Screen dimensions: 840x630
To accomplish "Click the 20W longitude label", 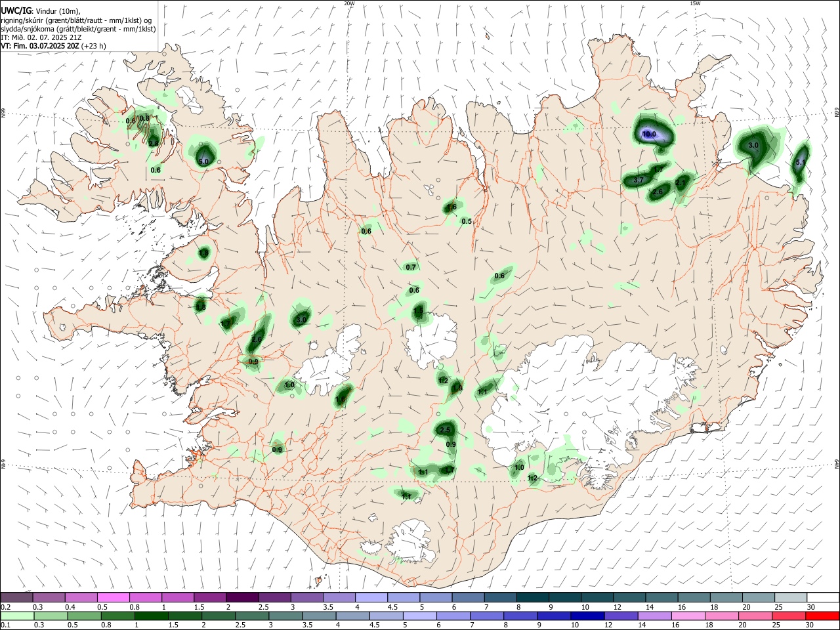I will point(349,3).
